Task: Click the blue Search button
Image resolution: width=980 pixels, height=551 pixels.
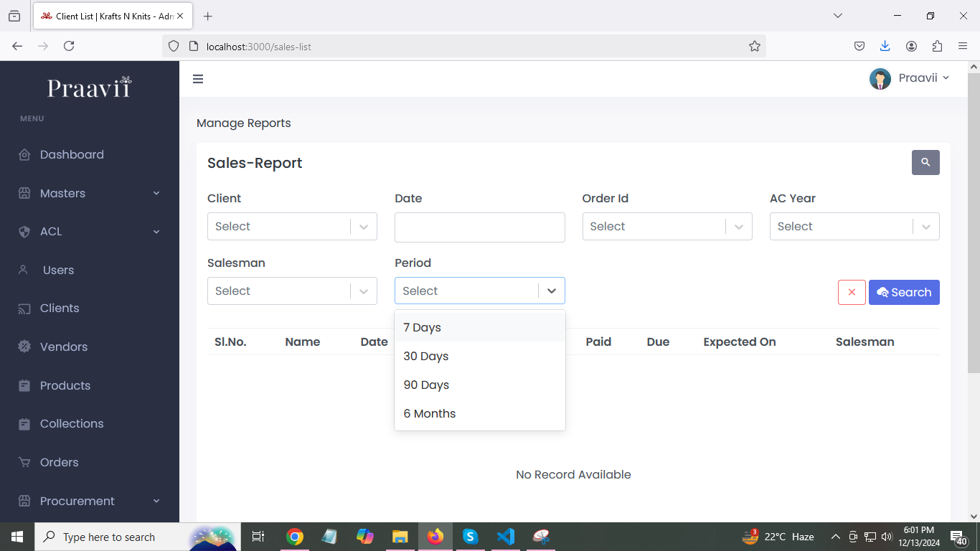Action: [x=904, y=292]
